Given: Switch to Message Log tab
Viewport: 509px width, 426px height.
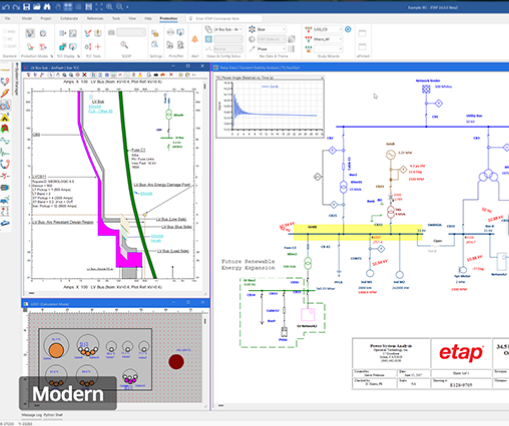Looking at the screenshot, I should pyautogui.click(x=32, y=415).
